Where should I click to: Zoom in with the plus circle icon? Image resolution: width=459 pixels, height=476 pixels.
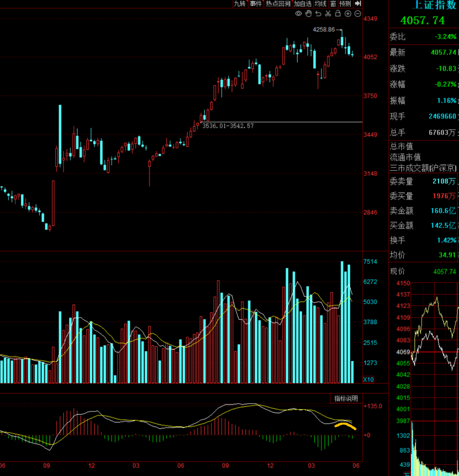click(x=348, y=14)
